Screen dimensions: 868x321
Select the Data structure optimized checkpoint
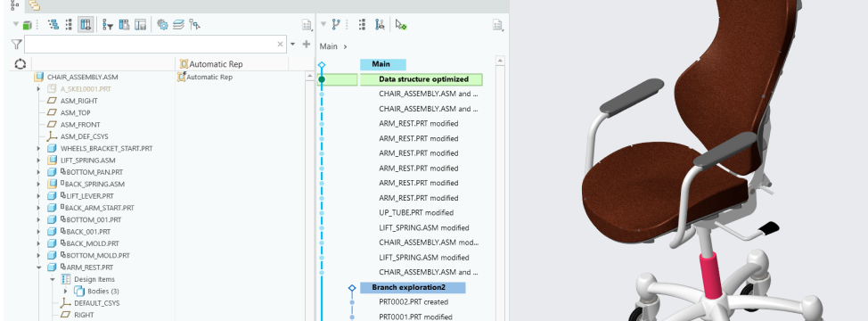[422, 79]
